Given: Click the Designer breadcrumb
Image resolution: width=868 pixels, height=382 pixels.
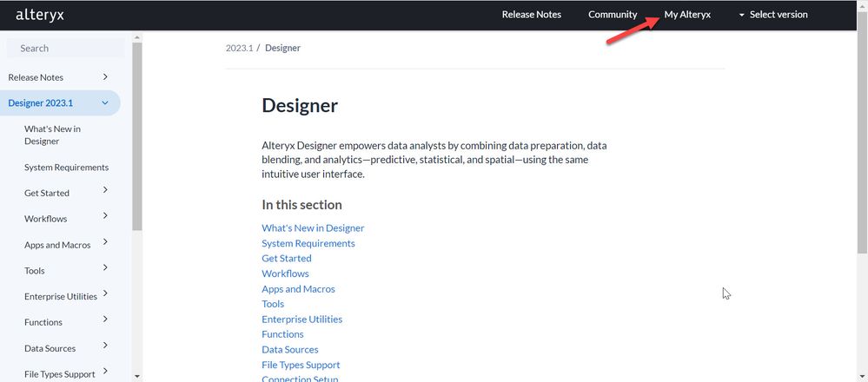Looking at the screenshot, I should point(282,48).
